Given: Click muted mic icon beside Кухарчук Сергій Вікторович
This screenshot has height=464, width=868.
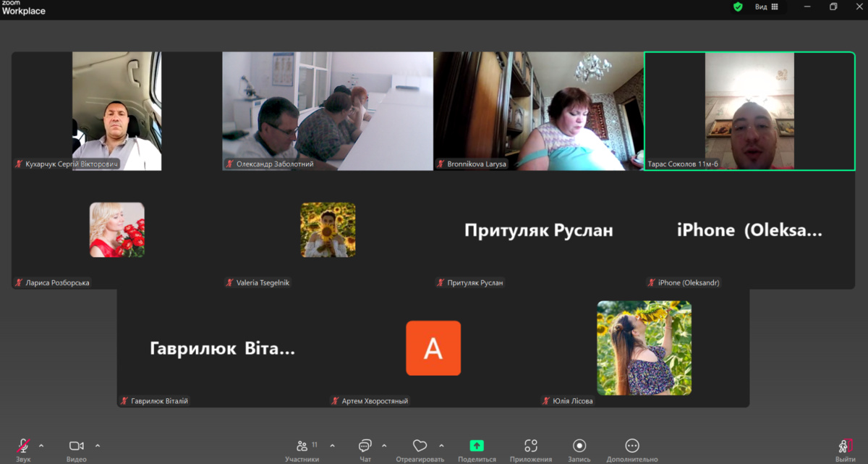Looking at the screenshot, I should [x=20, y=164].
